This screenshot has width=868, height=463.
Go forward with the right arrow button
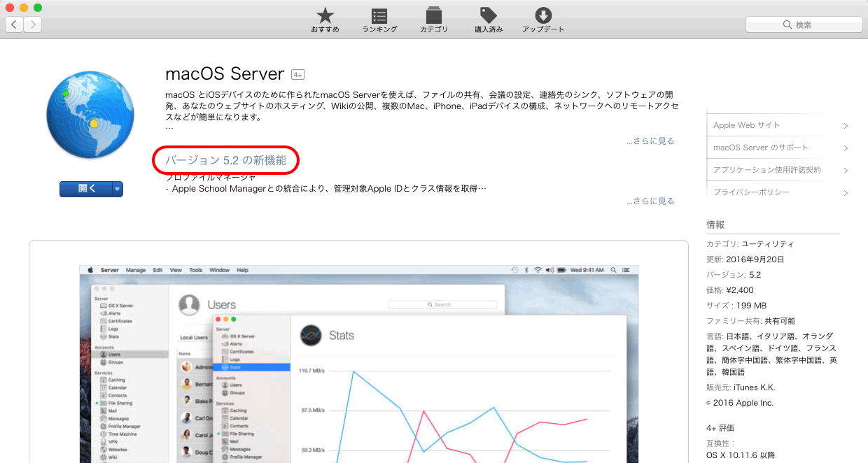click(32, 25)
